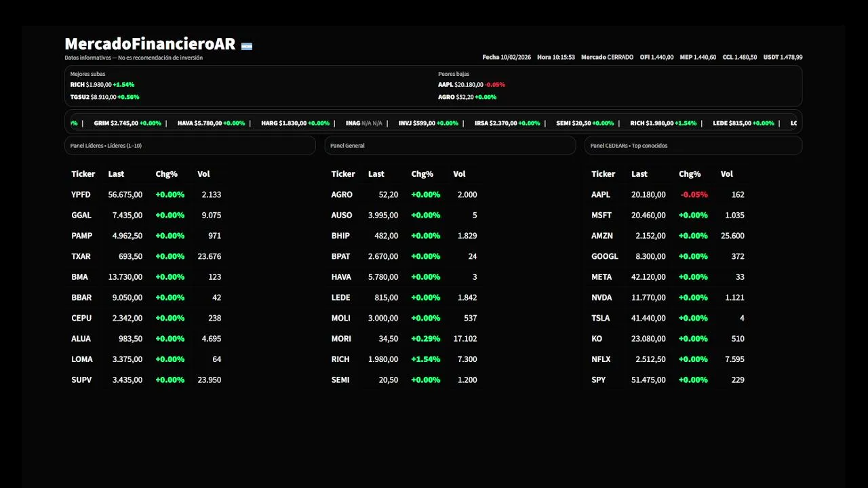Screen dimensions: 868x488
Task: Select the GGAL ticker row
Action: pos(146,215)
